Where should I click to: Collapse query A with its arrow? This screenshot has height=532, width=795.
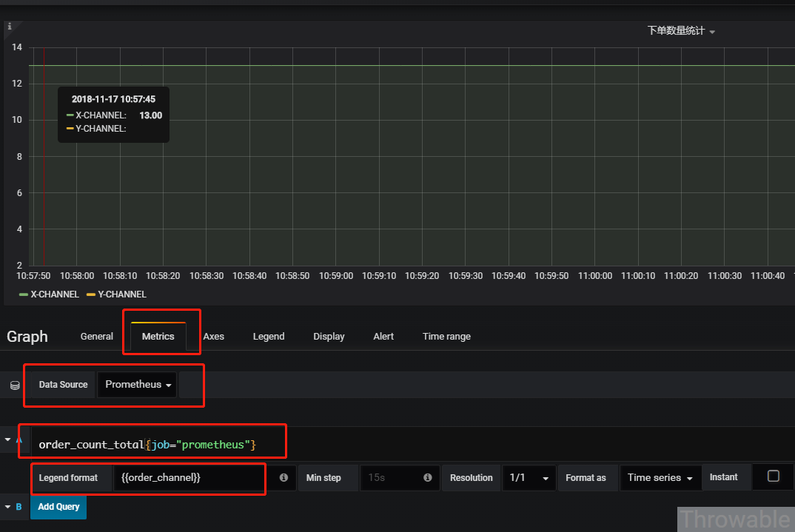[x=7, y=440]
